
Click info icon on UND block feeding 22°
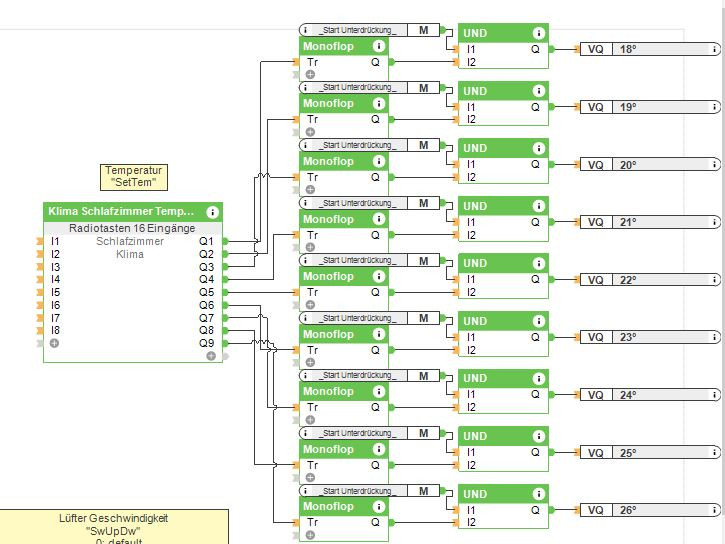[538, 264]
